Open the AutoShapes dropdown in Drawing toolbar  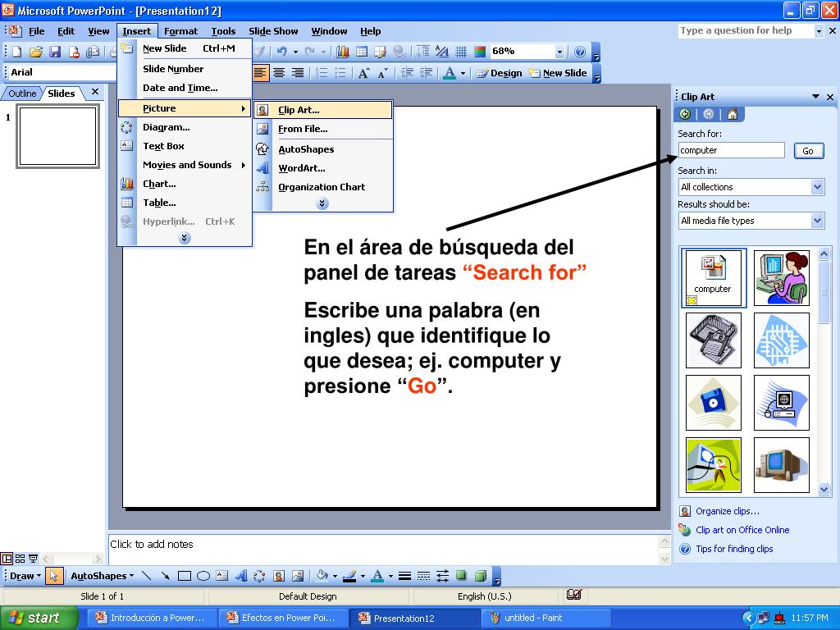(x=103, y=576)
